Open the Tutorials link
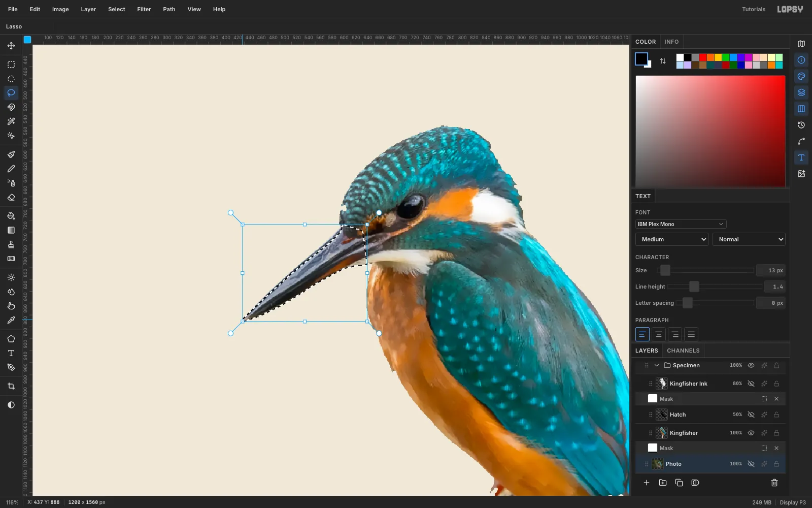This screenshot has height=508, width=812. coord(754,9)
